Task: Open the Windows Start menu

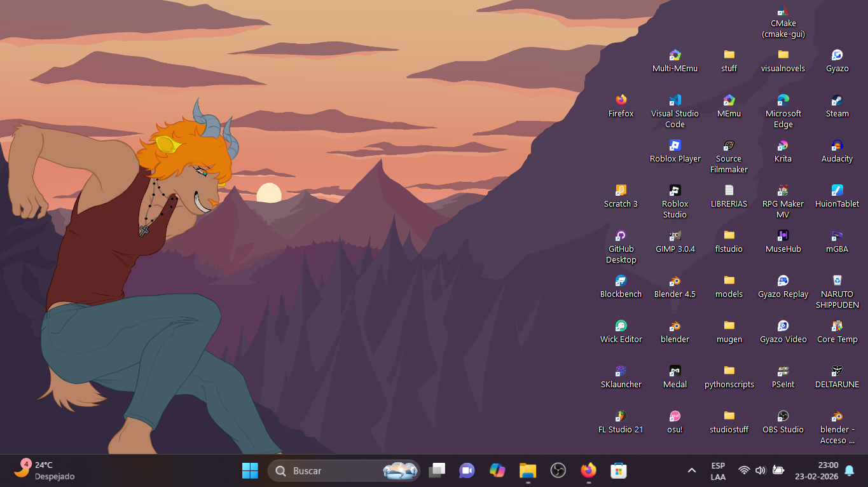Action: click(x=250, y=470)
